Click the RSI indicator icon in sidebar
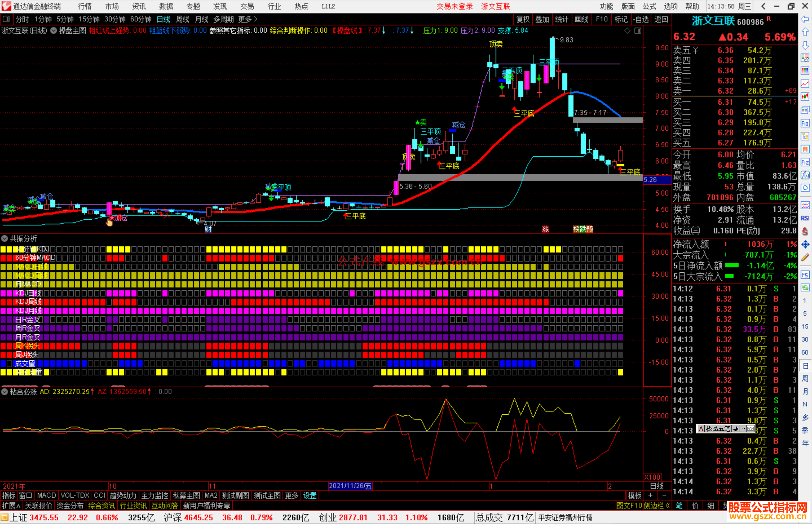812x524 pixels. [x=805, y=218]
